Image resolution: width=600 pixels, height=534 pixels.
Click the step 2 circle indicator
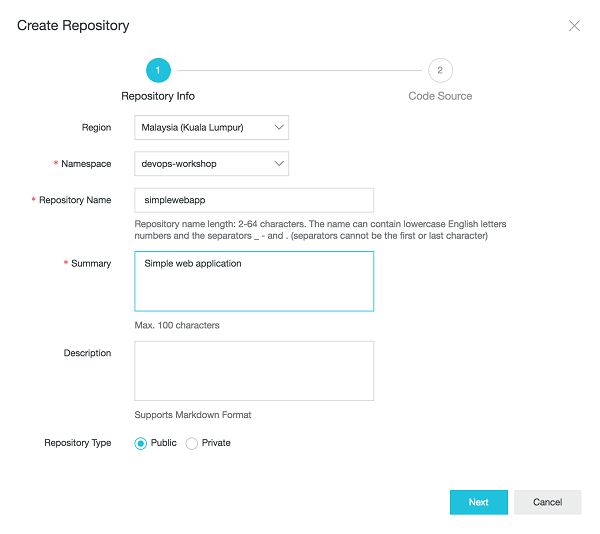pos(440,70)
